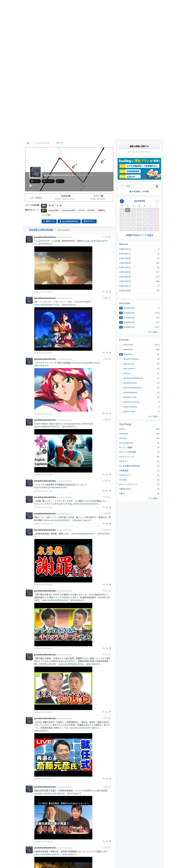Viewport: 186px width, 868px height.
Task: Open Street Fighter Alpha English Captions thumbnail
Action: (x=63, y=450)
